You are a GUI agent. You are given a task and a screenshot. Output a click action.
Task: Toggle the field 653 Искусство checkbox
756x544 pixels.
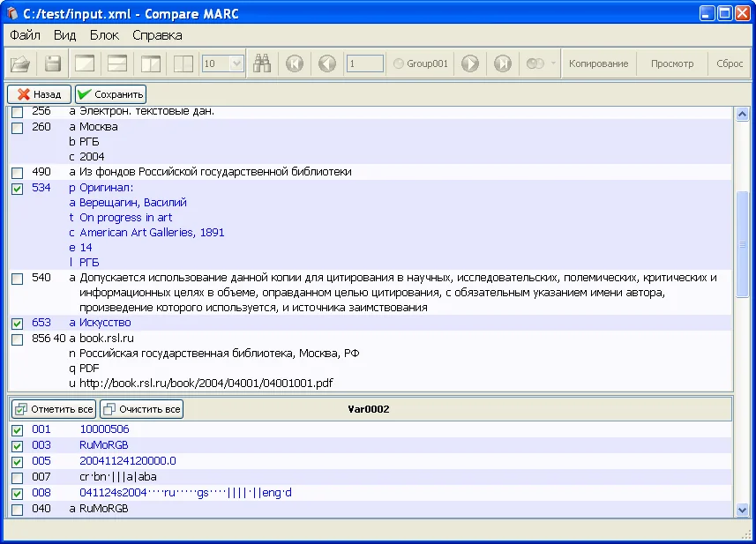coord(18,324)
